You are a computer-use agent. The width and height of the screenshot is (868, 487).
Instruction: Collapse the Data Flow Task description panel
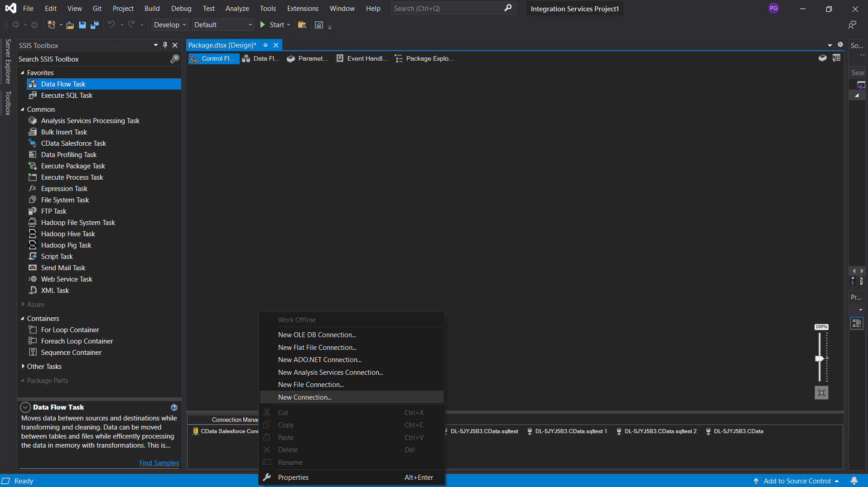pyautogui.click(x=25, y=407)
